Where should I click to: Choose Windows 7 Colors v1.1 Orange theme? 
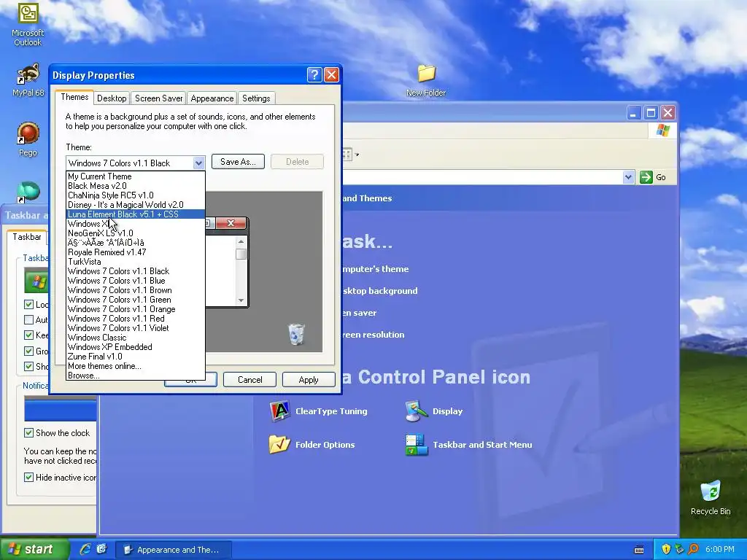[135, 309]
